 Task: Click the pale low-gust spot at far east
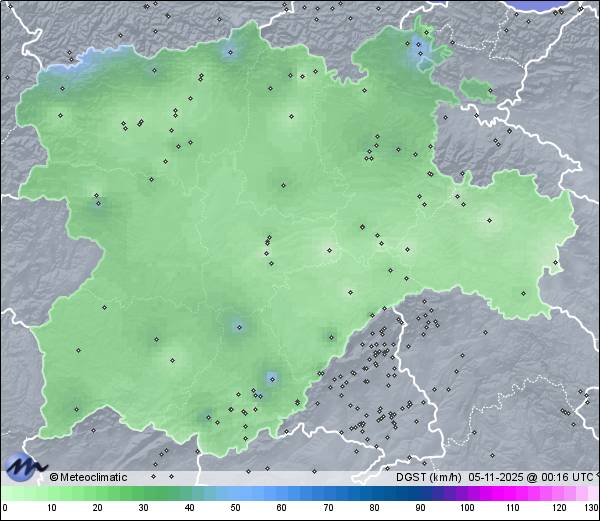pyautogui.click(x=491, y=222)
